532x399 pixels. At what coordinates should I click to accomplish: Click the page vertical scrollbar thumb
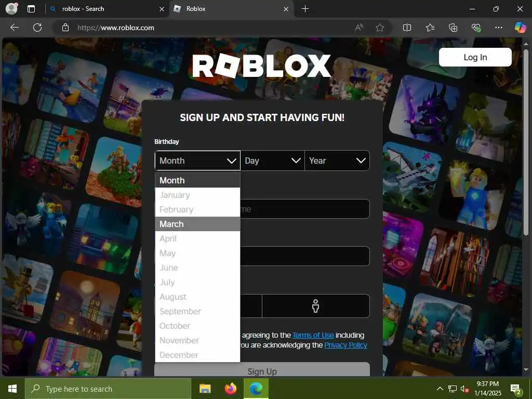pyautogui.click(x=526, y=142)
